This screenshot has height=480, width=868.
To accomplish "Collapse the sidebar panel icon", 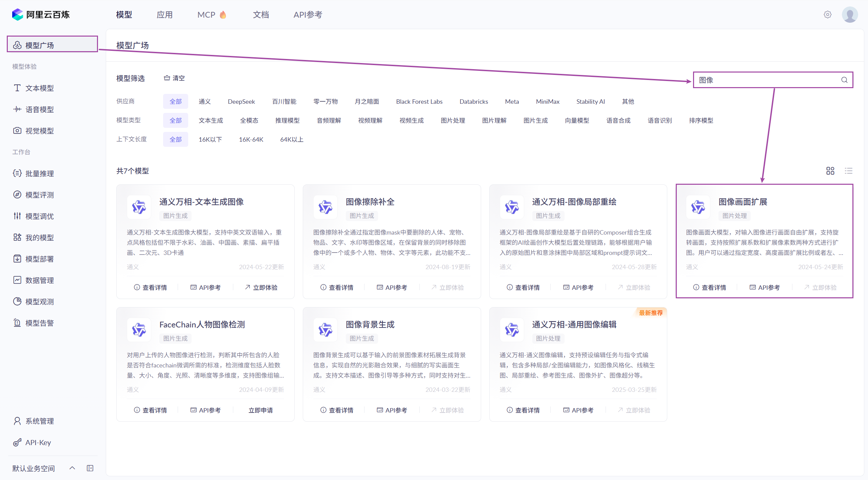I will click(90, 468).
